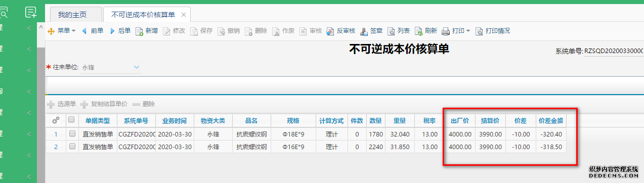Tick the select-all header checkbox

tap(72, 120)
